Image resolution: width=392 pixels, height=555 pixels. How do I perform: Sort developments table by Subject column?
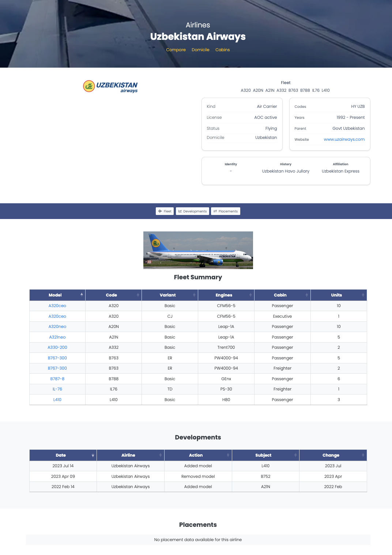pos(265,455)
